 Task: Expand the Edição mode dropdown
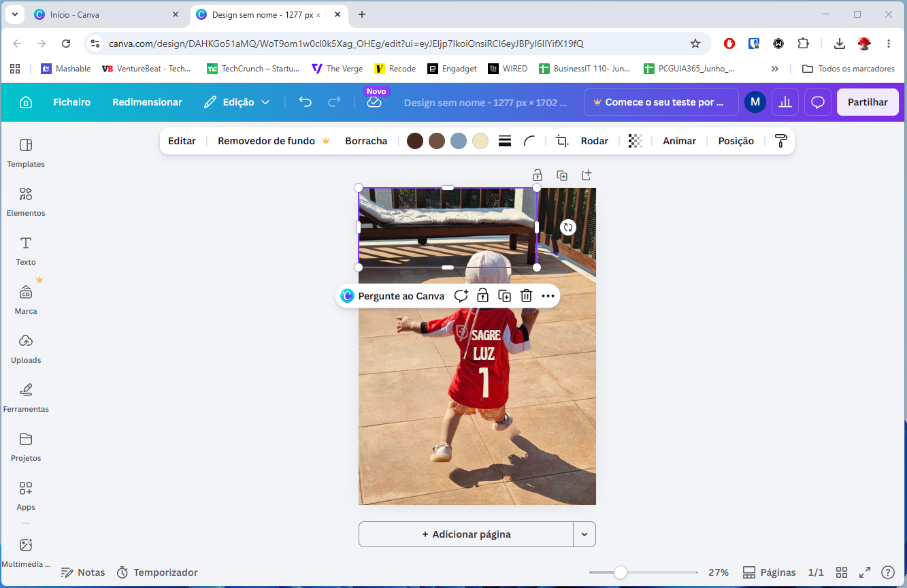[x=237, y=102]
